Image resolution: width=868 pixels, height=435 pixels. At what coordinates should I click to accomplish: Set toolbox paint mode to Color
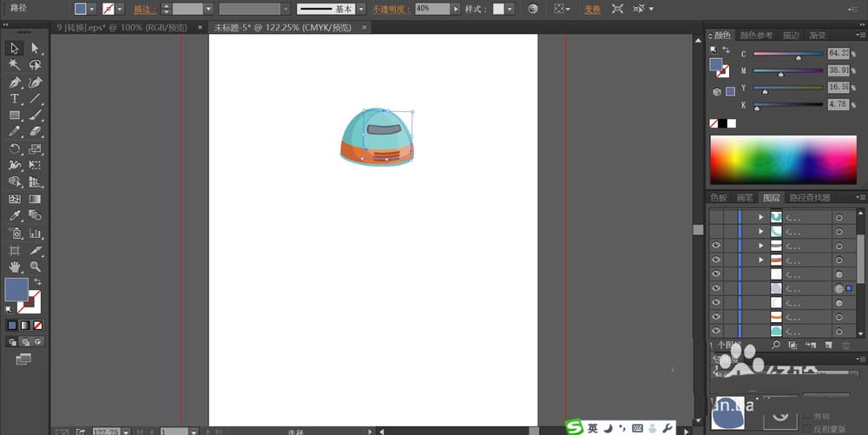[12, 326]
